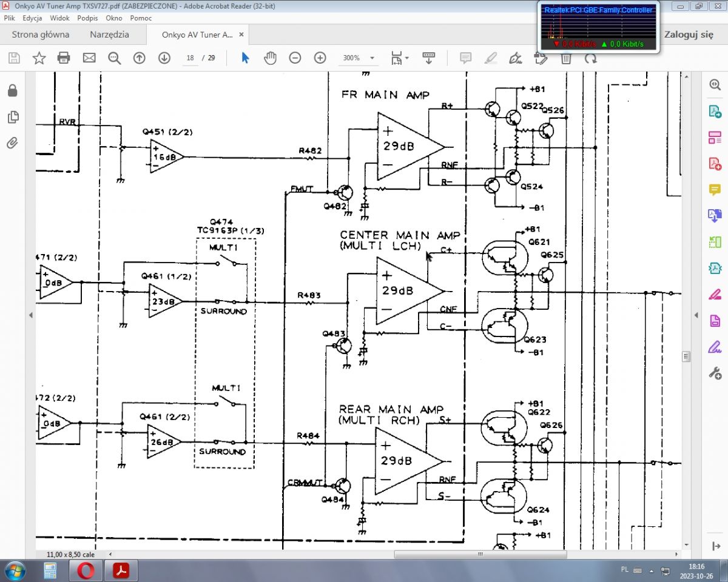Open the Opera browser taskbar icon
Screen dimensions: 728x582
coord(86,570)
